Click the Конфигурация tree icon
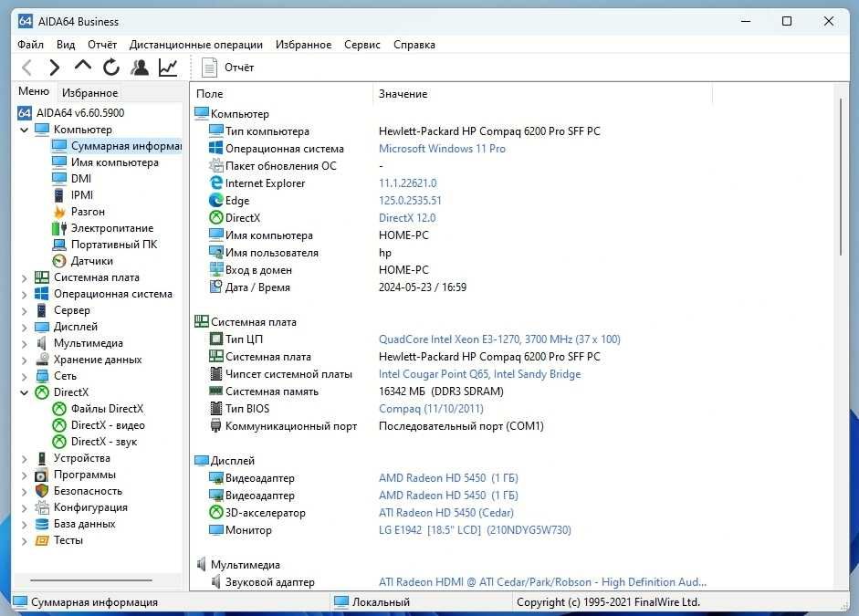The height and width of the screenshot is (616, 859). (x=42, y=507)
